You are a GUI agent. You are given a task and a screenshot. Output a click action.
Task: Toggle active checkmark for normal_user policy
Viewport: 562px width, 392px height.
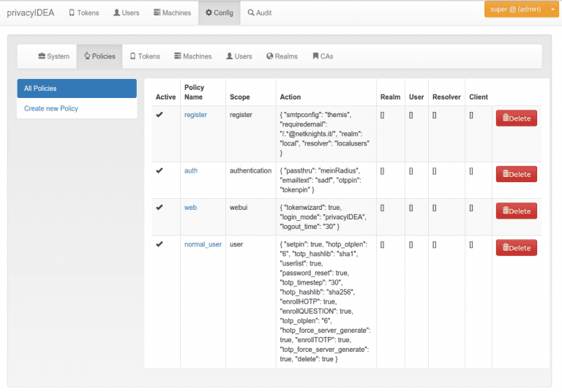[x=160, y=244]
